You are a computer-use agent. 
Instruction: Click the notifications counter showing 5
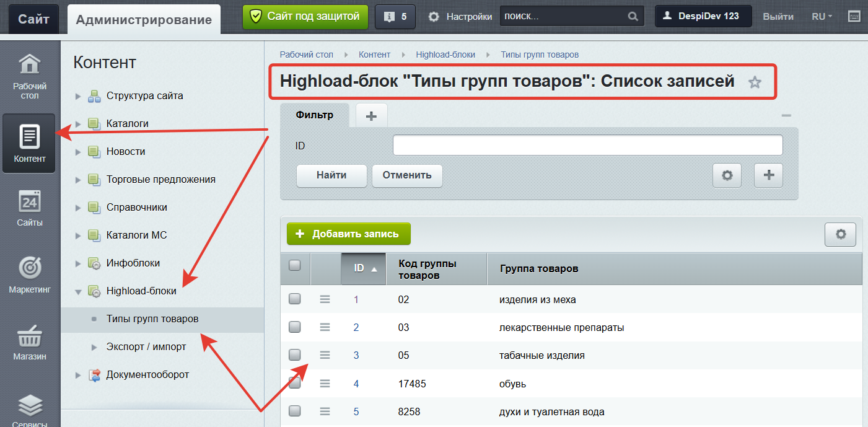point(395,17)
